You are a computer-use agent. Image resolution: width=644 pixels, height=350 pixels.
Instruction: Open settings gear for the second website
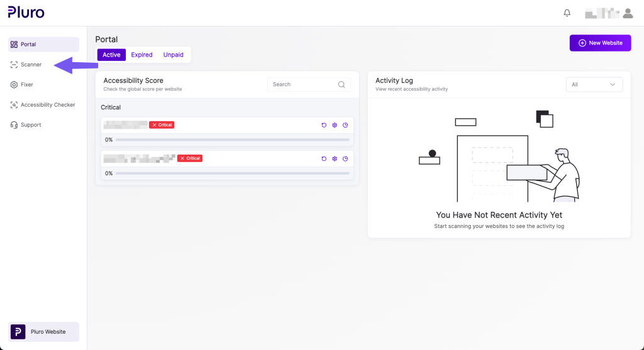coord(335,158)
